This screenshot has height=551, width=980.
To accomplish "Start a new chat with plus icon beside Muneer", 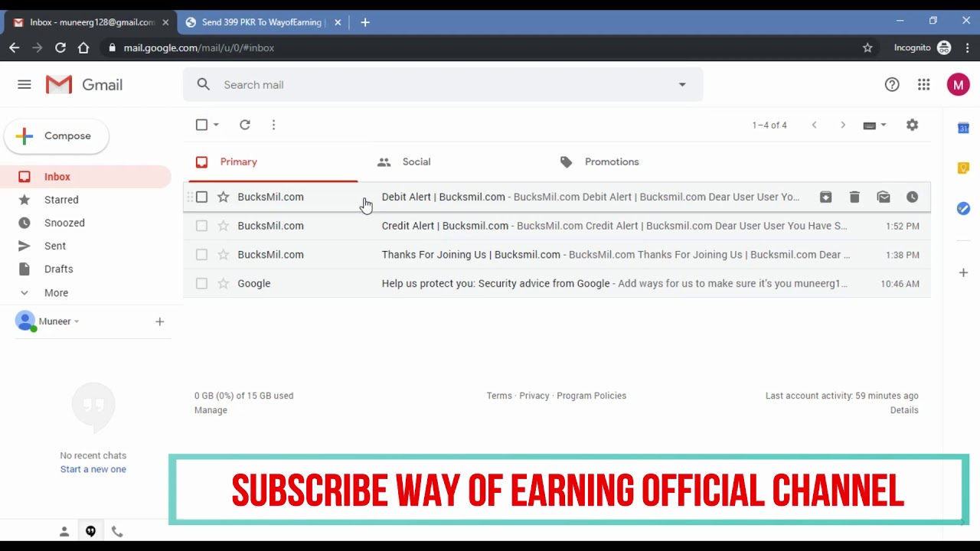I will (159, 321).
